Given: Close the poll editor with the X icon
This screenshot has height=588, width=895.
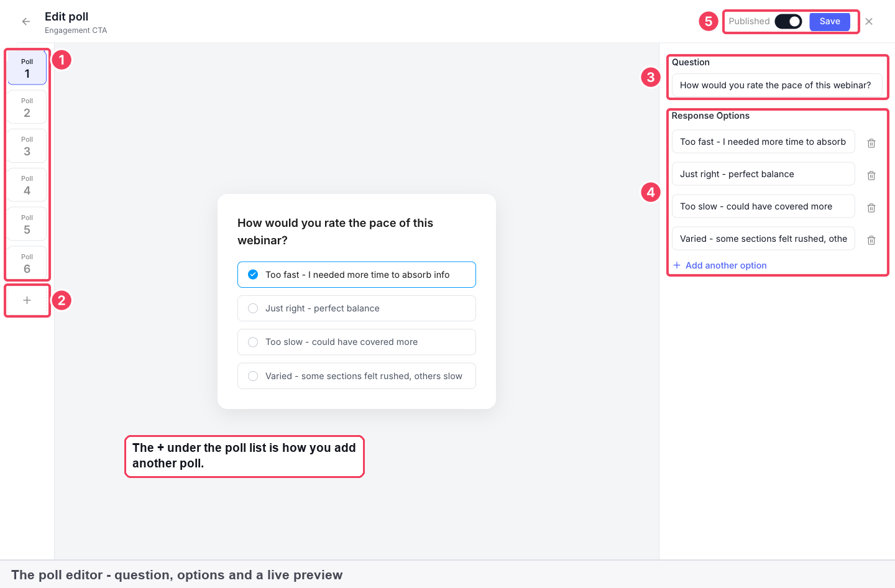Looking at the screenshot, I should (869, 22).
